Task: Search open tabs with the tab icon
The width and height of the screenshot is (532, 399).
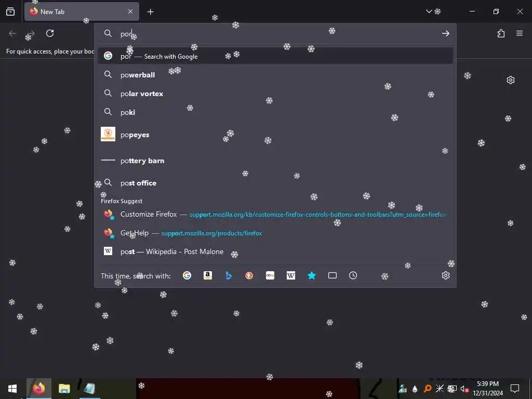Action: [x=332, y=275]
